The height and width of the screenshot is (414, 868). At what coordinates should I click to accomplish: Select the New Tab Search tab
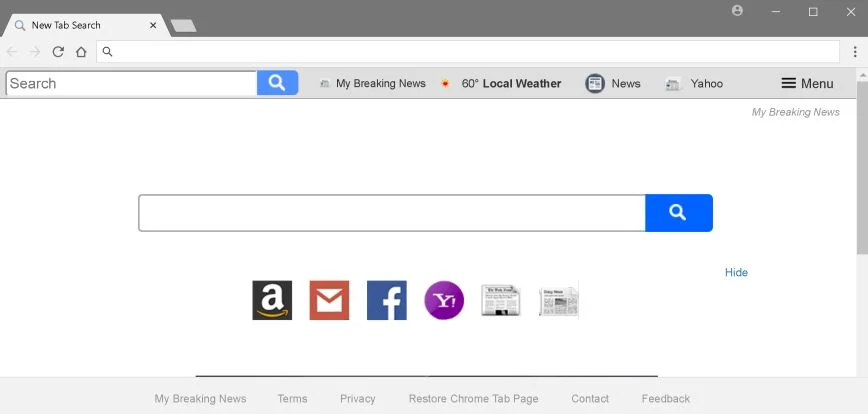(85, 25)
